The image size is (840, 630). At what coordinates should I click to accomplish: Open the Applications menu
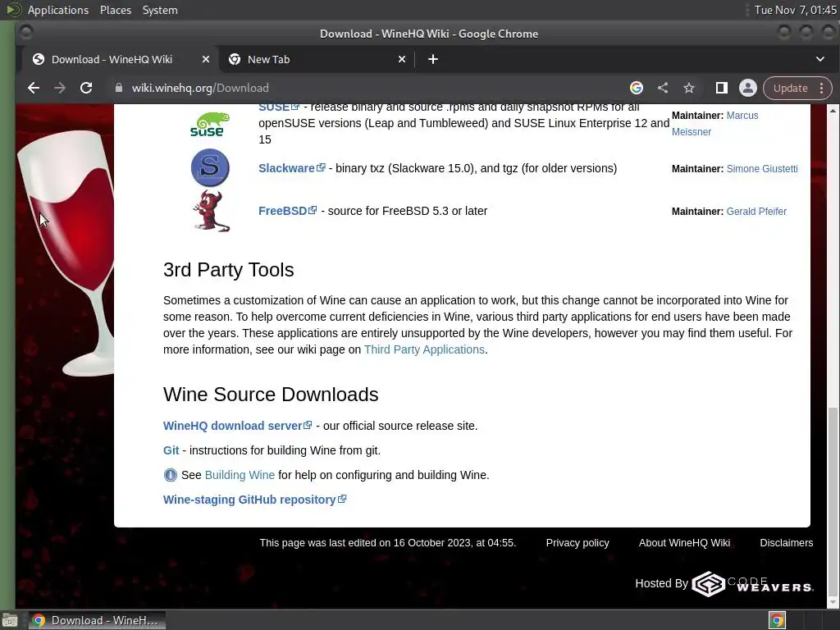[x=58, y=10]
